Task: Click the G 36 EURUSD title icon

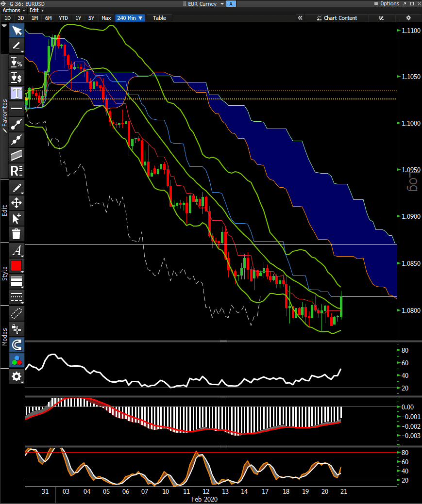Action: pyautogui.click(x=3, y=4)
